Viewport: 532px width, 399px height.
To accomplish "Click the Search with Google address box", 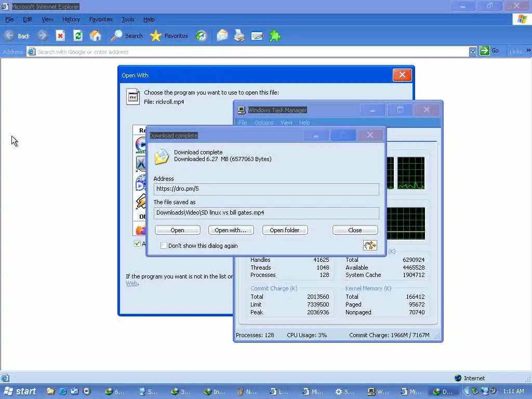I will pyautogui.click(x=252, y=51).
